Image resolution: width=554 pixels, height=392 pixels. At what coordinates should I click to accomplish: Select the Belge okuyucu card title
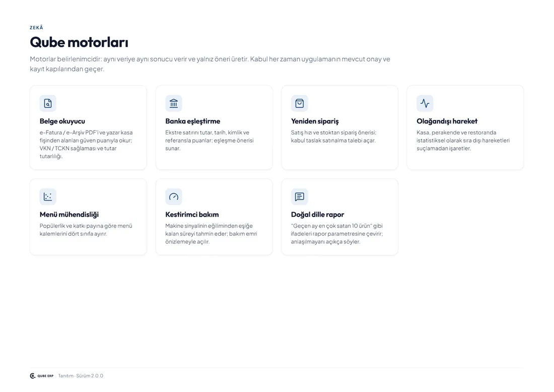[62, 121]
